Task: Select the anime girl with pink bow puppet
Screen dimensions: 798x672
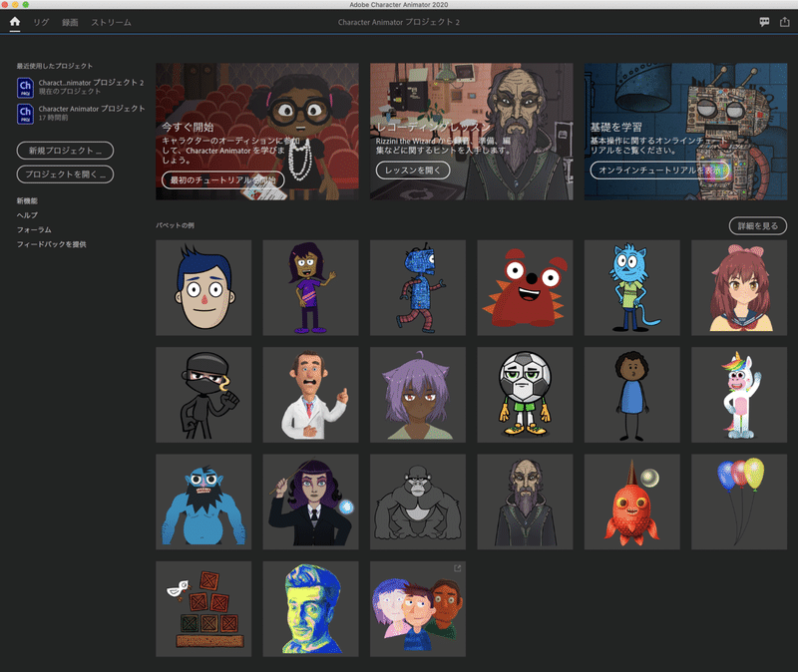Action: pos(739,288)
